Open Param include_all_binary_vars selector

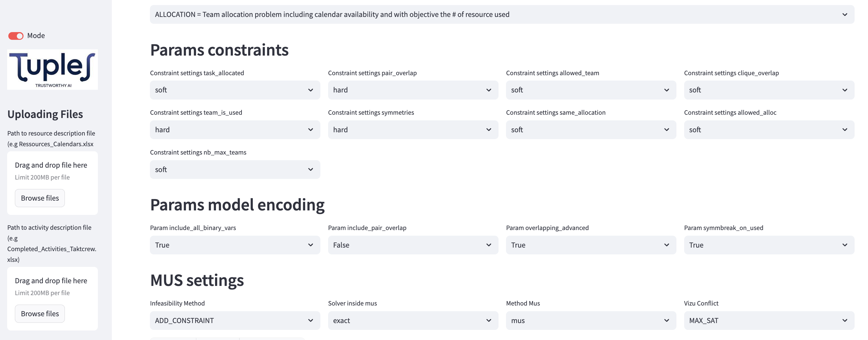tap(234, 245)
